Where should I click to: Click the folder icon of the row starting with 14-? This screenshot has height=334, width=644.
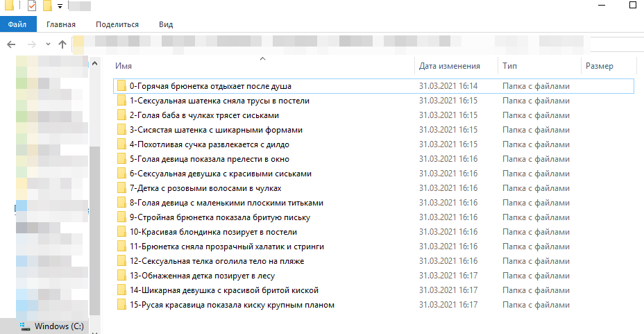(x=121, y=290)
